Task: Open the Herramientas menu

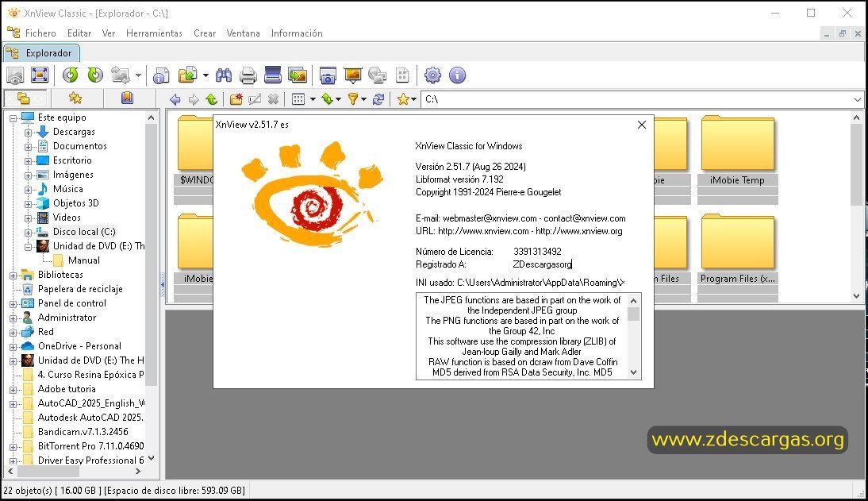Action: click(154, 33)
